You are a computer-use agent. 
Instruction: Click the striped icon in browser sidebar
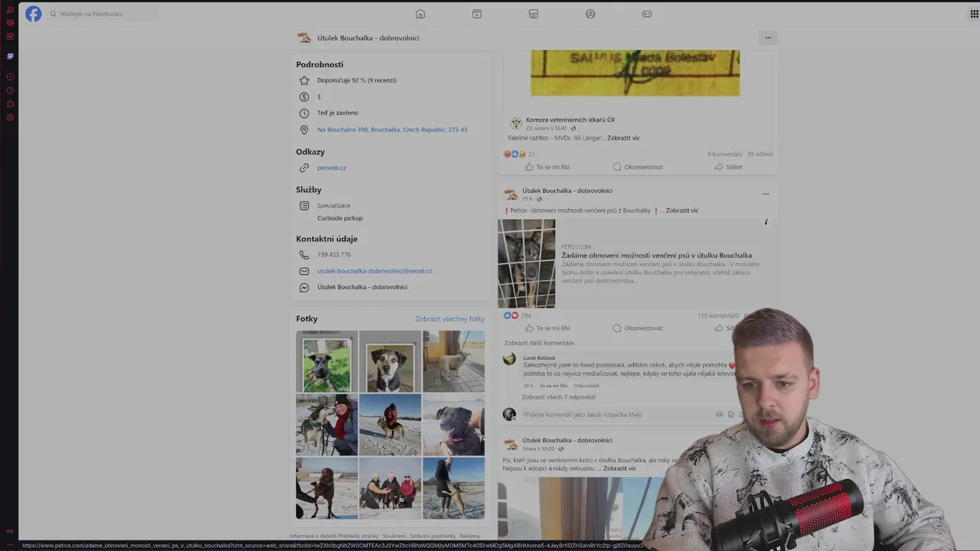[10, 23]
